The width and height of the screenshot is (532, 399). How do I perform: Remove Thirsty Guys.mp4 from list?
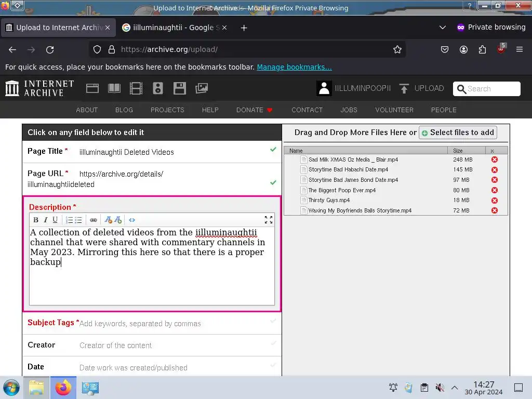495,200
